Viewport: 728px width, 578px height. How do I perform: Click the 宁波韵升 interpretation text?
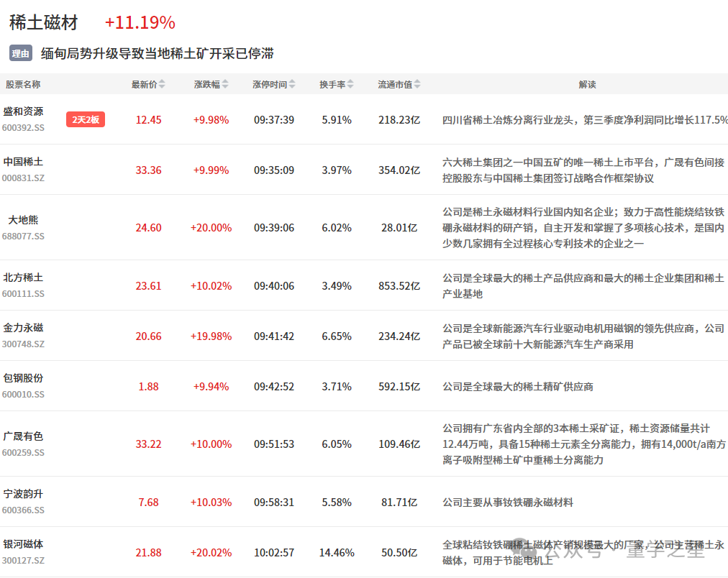[x=508, y=503]
